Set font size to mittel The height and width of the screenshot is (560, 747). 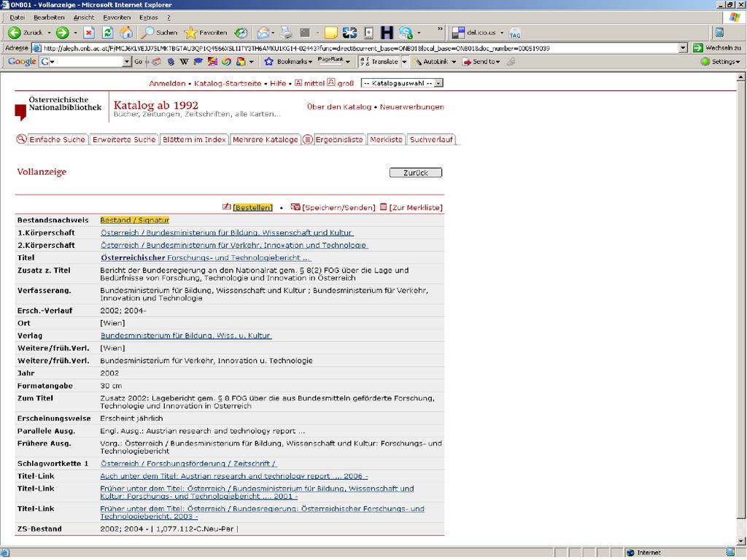click(x=309, y=83)
